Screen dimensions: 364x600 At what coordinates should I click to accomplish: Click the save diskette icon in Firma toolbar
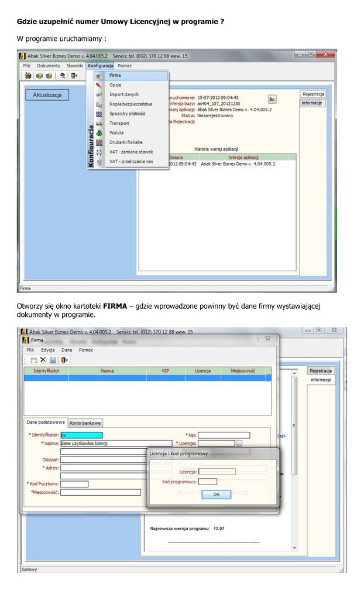pyautogui.click(x=53, y=360)
